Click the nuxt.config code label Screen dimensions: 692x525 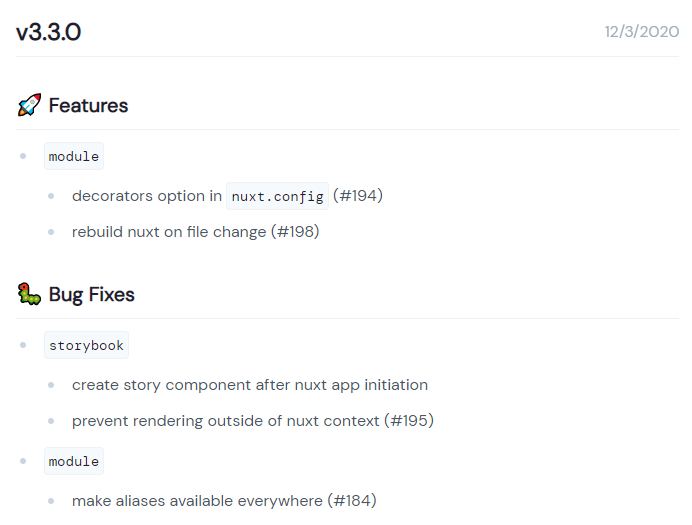point(277,196)
